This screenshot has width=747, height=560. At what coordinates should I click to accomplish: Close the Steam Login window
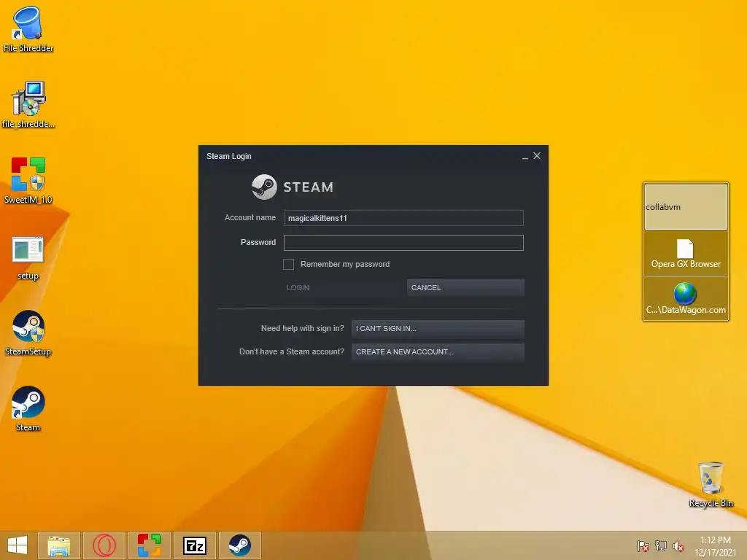point(537,156)
